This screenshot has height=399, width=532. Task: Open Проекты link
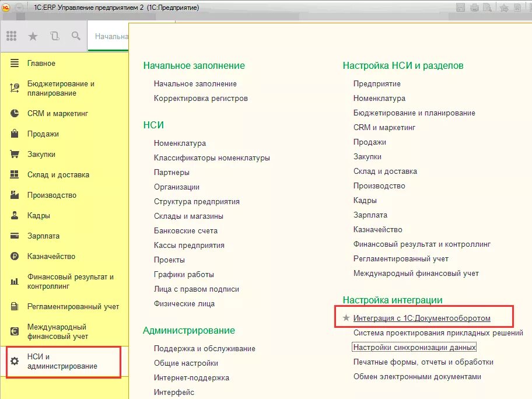[x=169, y=260]
